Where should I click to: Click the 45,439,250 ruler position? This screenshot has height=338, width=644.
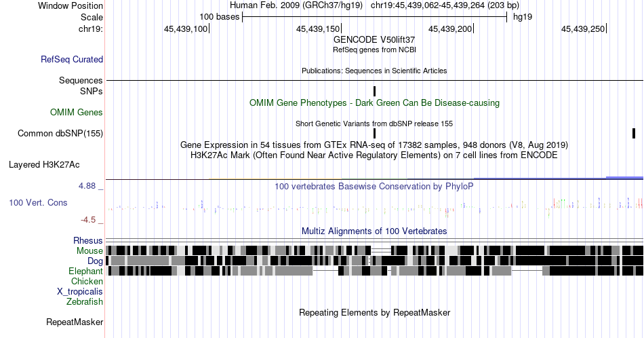(583, 29)
